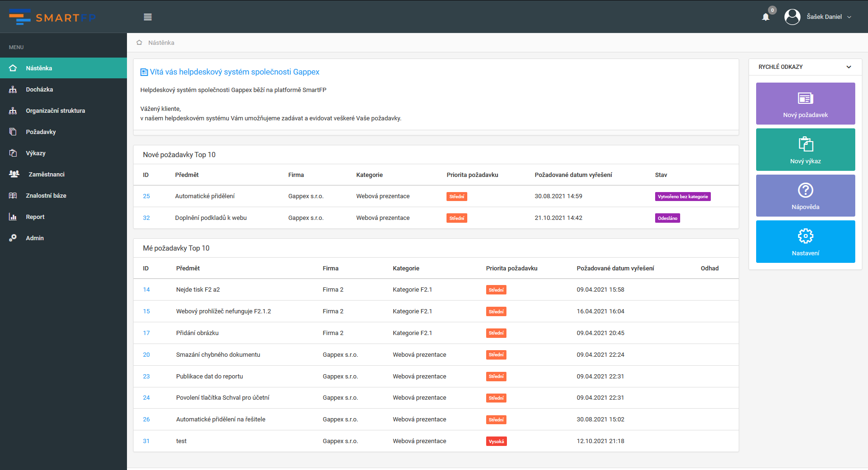Click the Zaměstnanci people icon

(14, 174)
